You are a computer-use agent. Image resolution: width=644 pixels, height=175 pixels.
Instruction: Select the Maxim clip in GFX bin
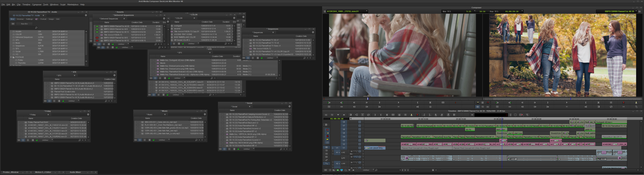[163, 63]
